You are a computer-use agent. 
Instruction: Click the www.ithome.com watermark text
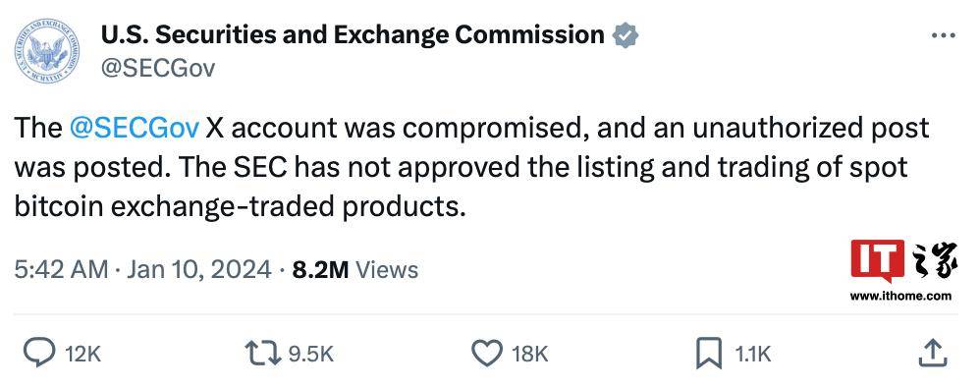900,297
